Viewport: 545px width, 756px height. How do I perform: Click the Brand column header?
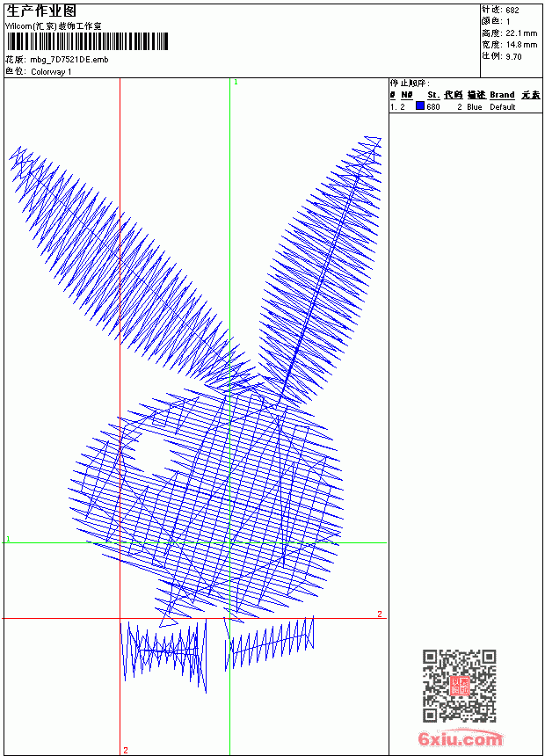[x=502, y=95]
